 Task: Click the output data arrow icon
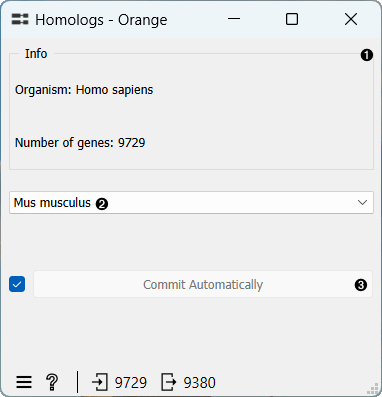point(168,382)
